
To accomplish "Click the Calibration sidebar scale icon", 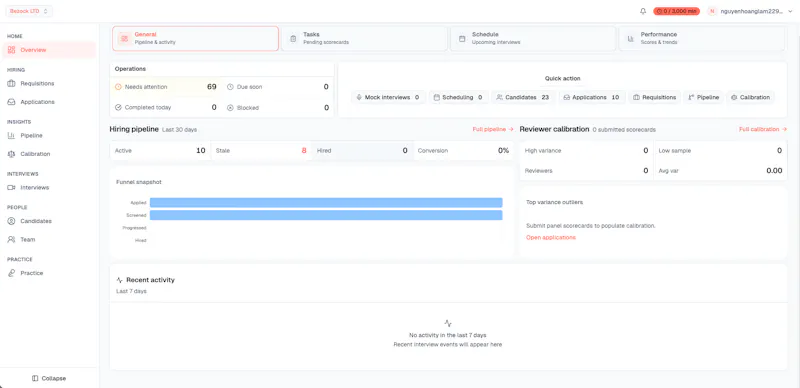I will (x=11, y=154).
